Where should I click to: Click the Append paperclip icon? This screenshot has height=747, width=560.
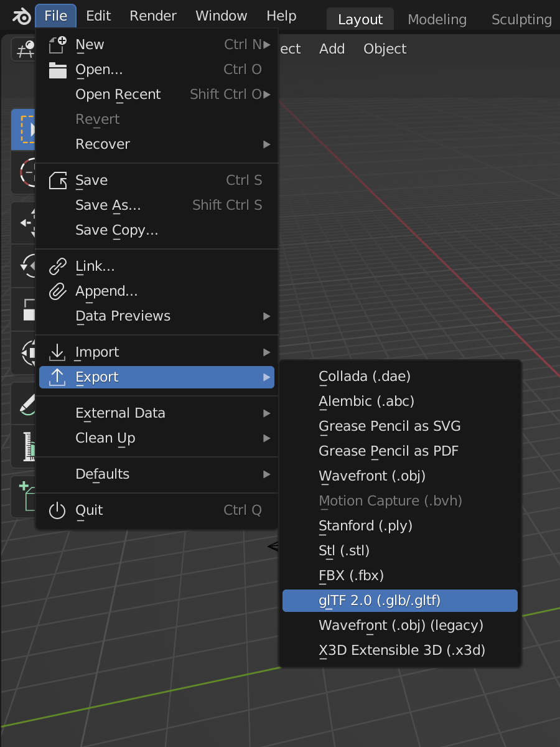click(x=57, y=291)
